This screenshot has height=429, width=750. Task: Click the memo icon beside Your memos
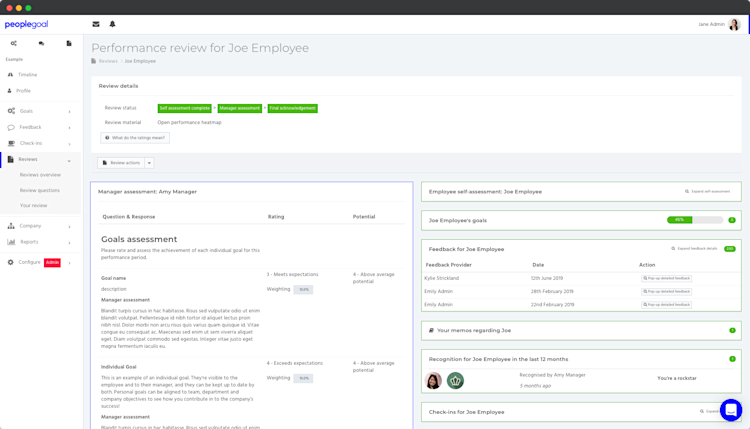(x=431, y=330)
